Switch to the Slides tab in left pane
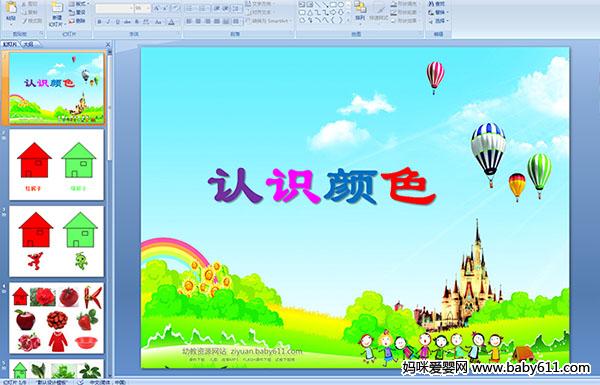The image size is (600, 385). pyautogui.click(x=10, y=44)
